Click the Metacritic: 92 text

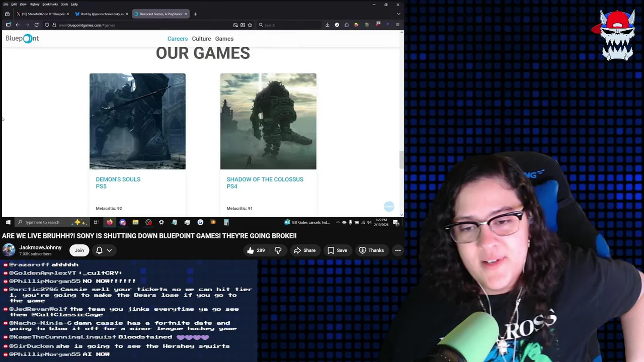coord(109,208)
